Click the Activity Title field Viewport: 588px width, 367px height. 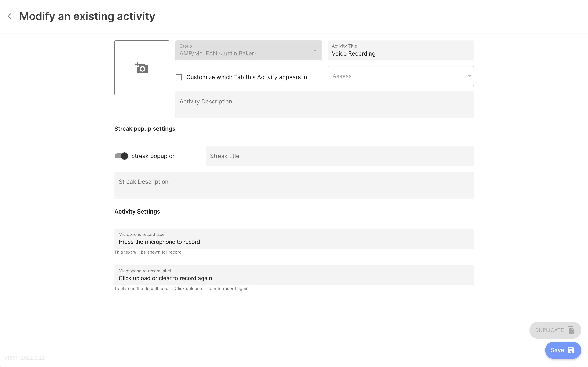(401, 50)
